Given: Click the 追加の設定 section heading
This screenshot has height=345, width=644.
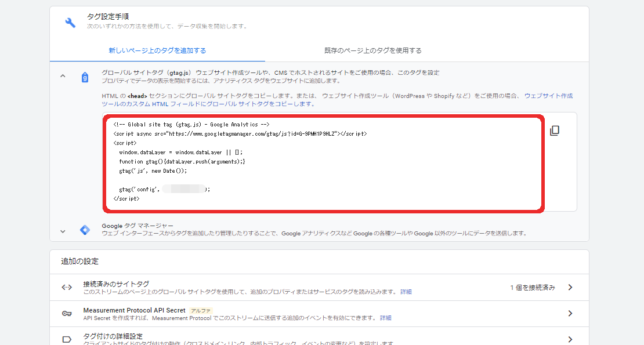Looking at the screenshot, I should [79, 262].
